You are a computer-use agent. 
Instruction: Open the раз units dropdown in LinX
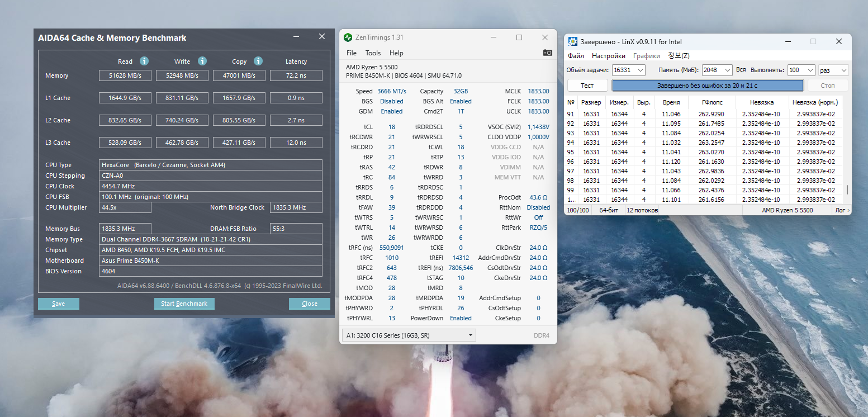(833, 70)
